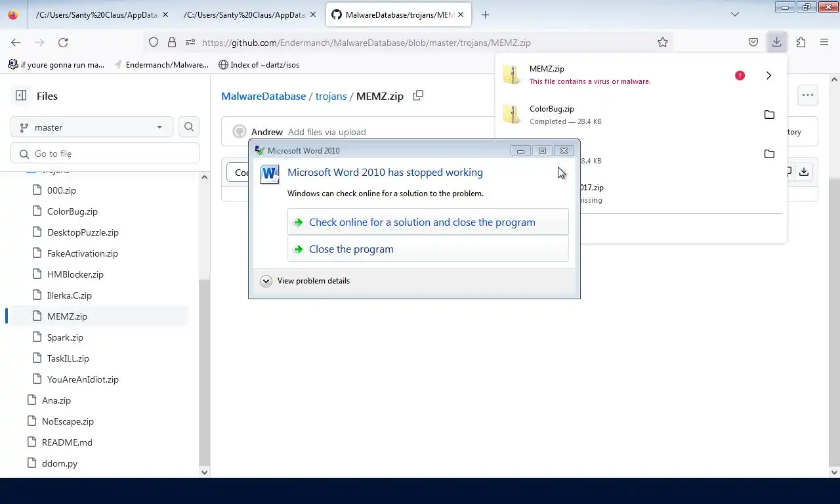Show ColorBug.zip in folder icon
The image size is (840, 504).
769,115
